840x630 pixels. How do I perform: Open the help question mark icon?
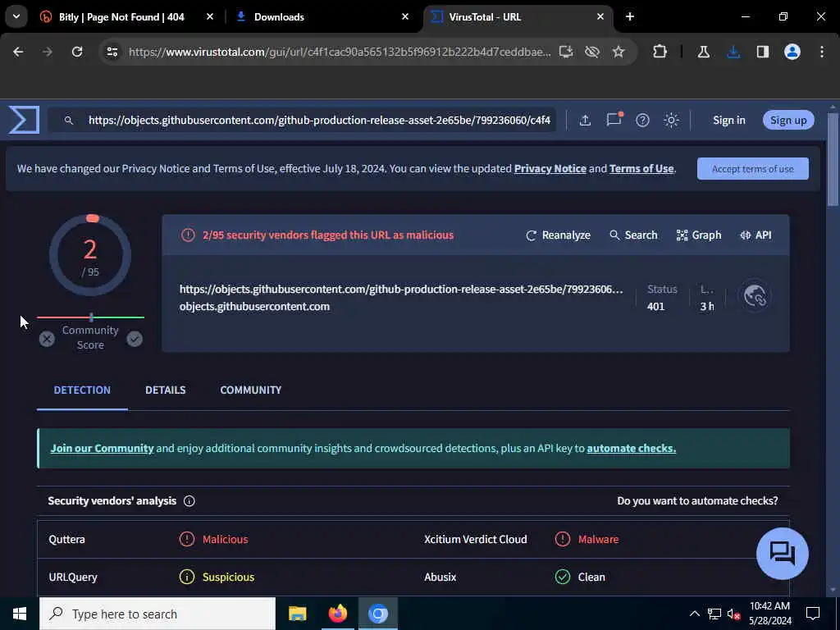coord(642,120)
